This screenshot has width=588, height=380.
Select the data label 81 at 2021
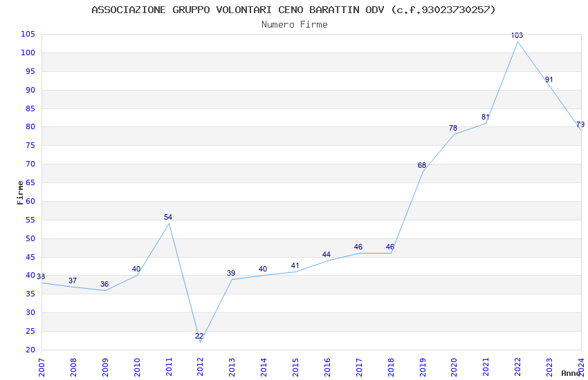pyautogui.click(x=485, y=117)
